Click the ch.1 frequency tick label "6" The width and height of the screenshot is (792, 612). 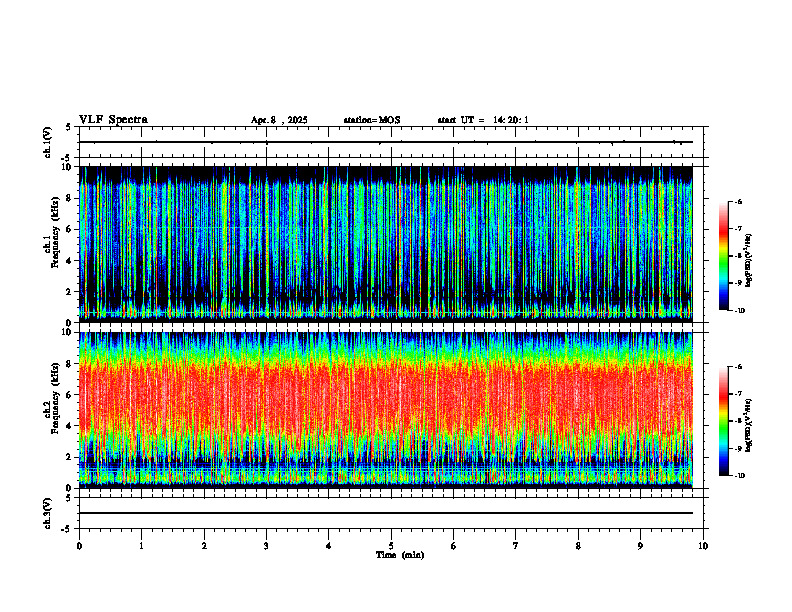[71, 229]
